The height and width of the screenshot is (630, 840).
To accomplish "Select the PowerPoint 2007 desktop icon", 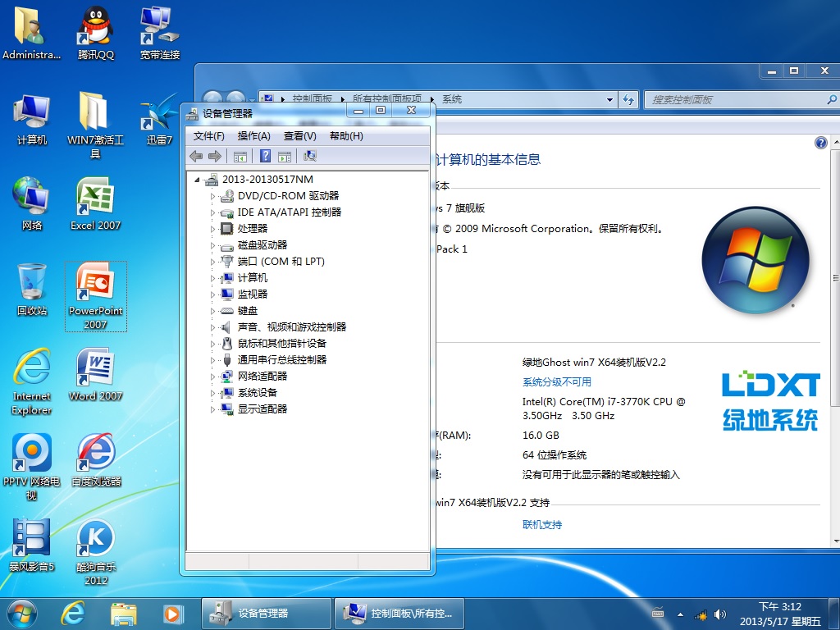I will [96, 296].
